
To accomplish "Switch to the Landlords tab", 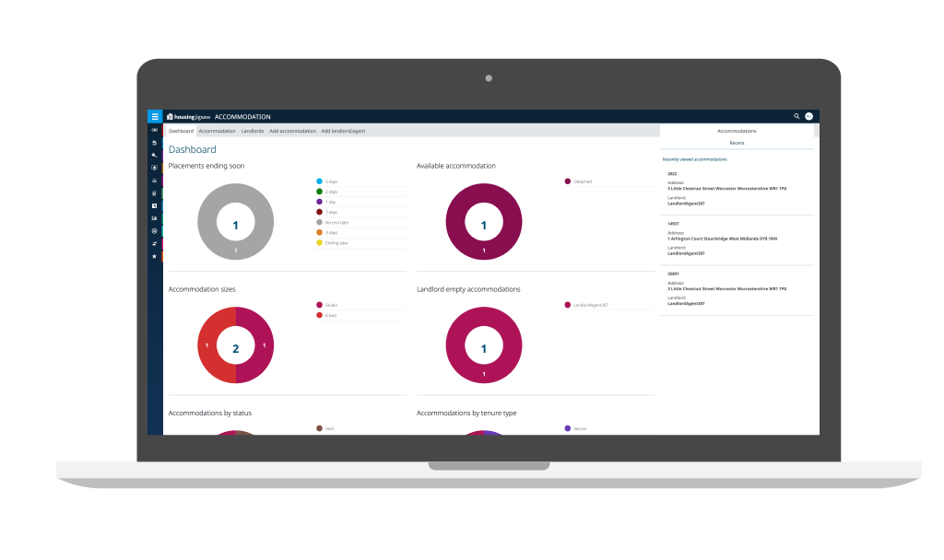I will pos(253,131).
